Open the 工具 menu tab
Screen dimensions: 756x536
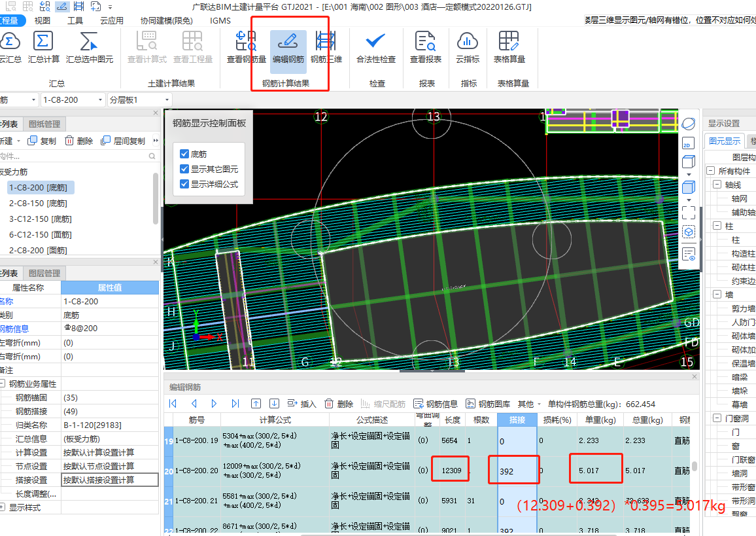click(x=75, y=20)
